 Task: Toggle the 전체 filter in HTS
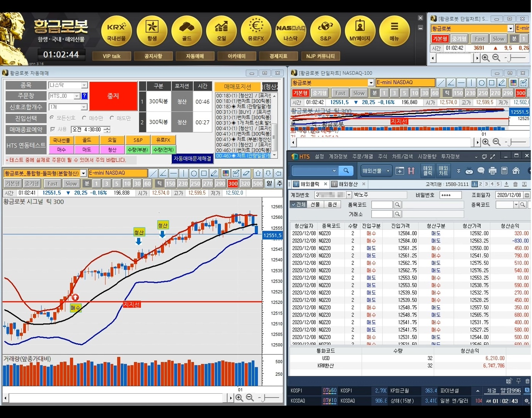pos(298,204)
